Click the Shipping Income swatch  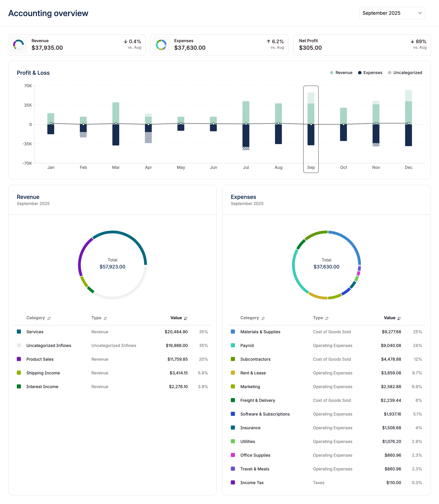(19, 373)
